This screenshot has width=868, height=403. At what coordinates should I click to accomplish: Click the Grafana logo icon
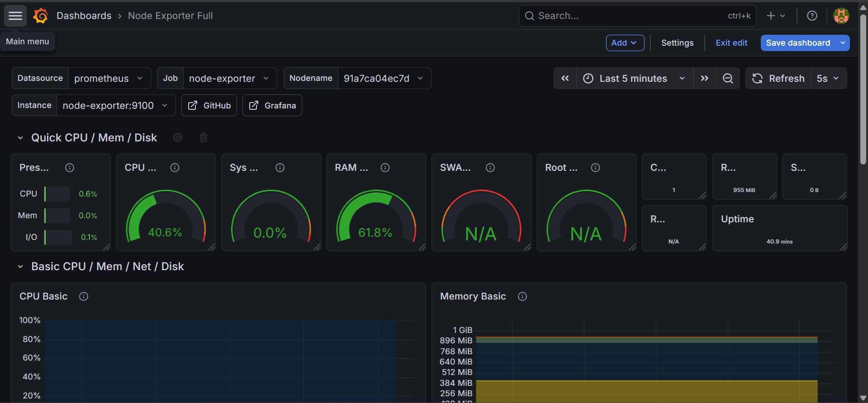41,16
